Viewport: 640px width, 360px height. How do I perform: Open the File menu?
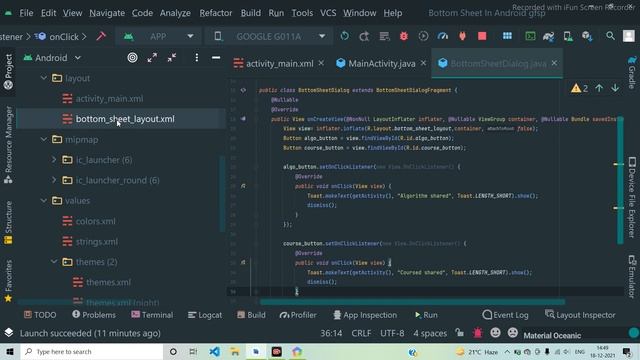click(x=26, y=13)
